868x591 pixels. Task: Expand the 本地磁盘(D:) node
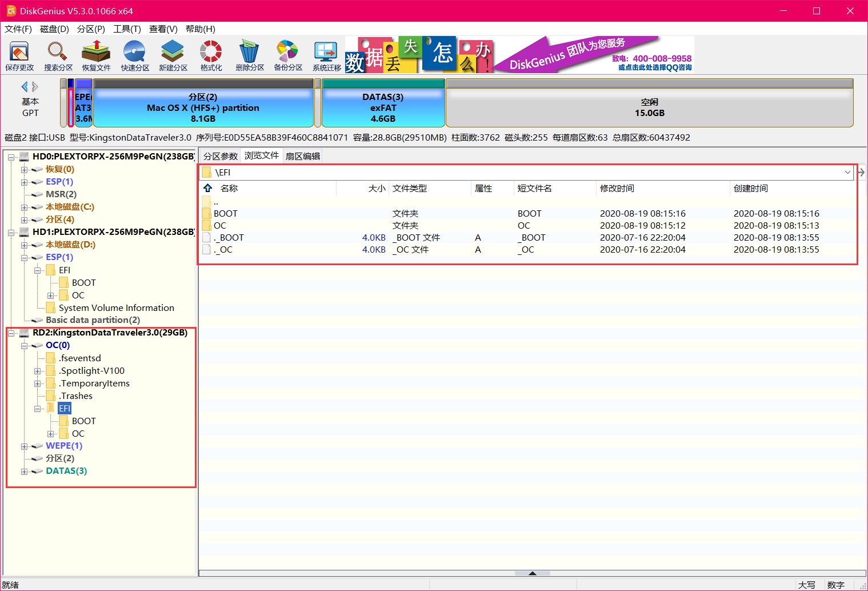tap(24, 245)
